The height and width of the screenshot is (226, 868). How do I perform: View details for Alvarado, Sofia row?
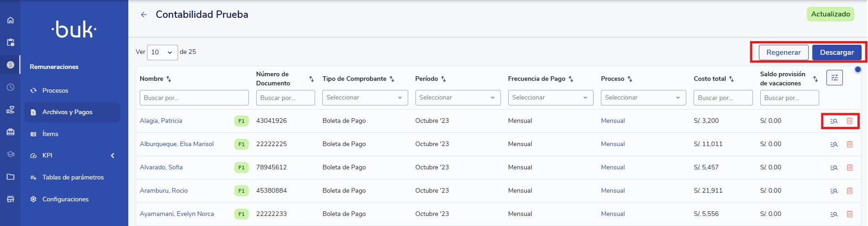pyautogui.click(x=834, y=168)
